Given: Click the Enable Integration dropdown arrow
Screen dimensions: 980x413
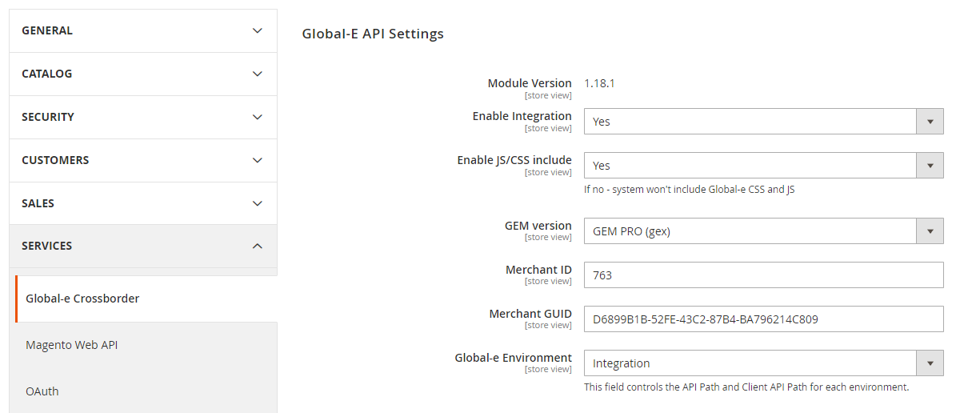Looking at the screenshot, I should pyautogui.click(x=930, y=122).
